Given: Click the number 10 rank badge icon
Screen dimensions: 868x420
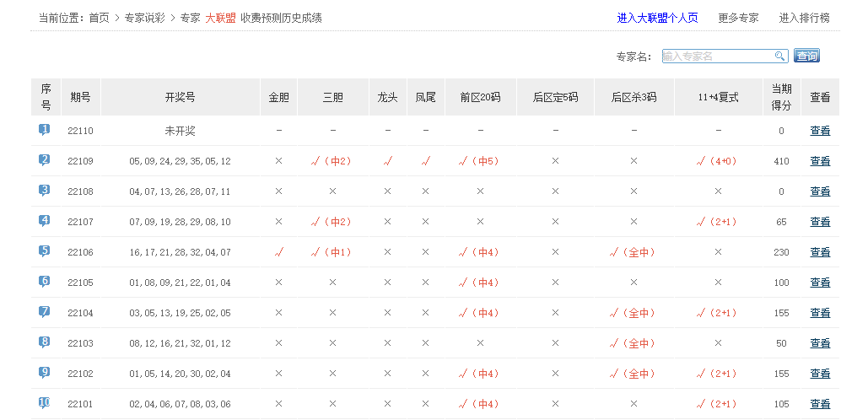Looking at the screenshot, I should click(x=44, y=403).
